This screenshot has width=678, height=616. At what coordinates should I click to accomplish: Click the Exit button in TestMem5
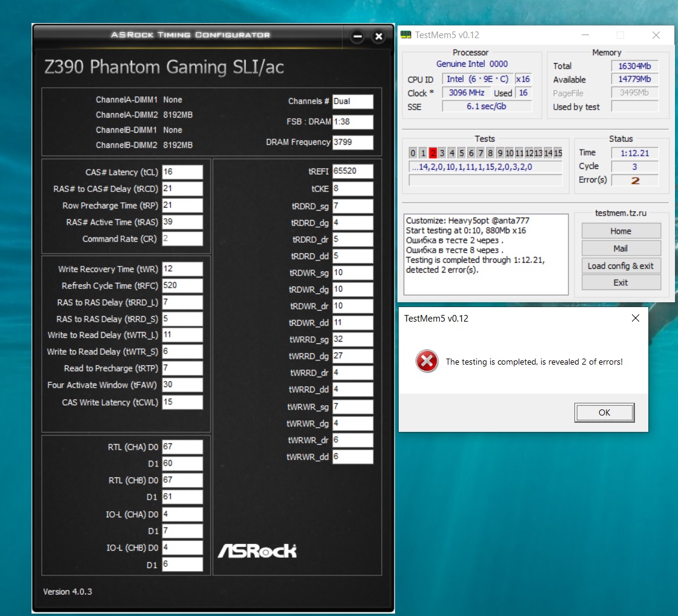(x=621, y=282)
